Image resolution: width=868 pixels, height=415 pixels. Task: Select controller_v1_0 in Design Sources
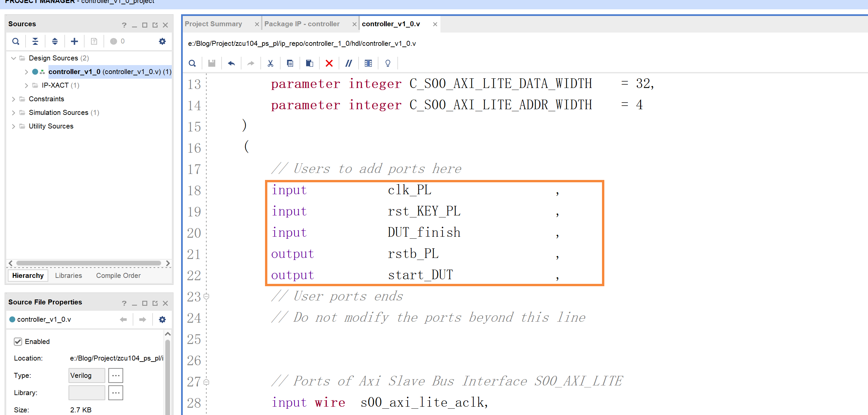click(110, 72)
